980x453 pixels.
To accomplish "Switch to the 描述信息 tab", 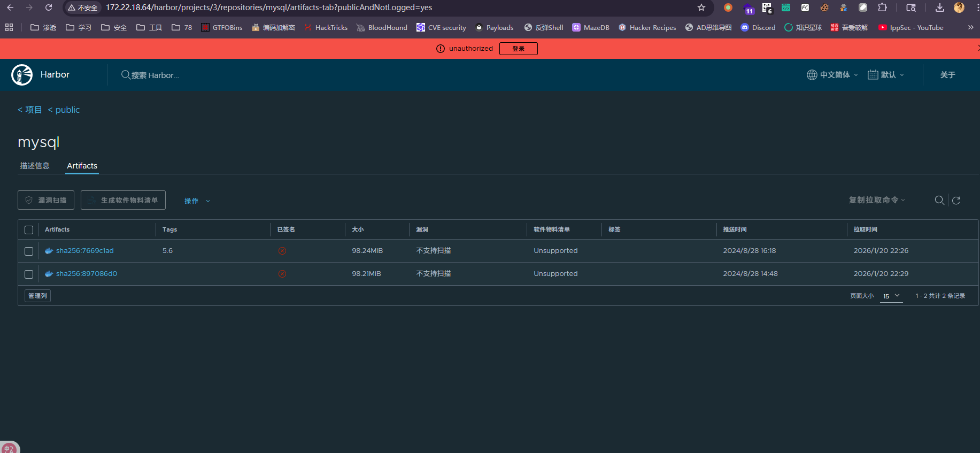I will coord(35,166).
